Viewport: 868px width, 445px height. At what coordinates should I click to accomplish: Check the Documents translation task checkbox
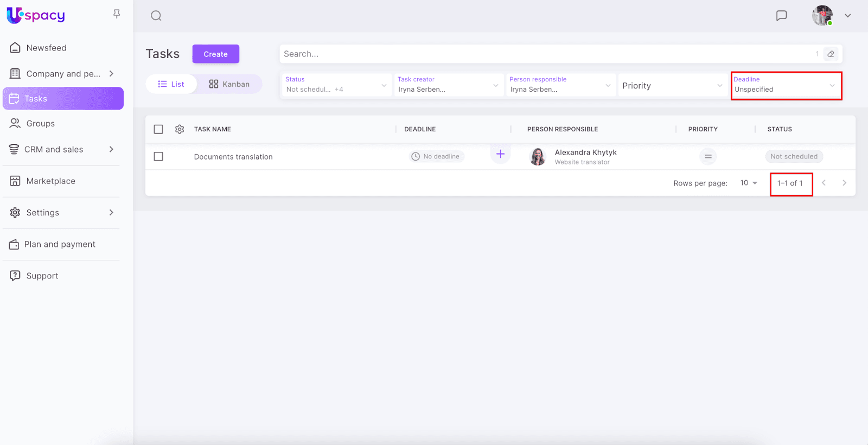tap(158, 156)
